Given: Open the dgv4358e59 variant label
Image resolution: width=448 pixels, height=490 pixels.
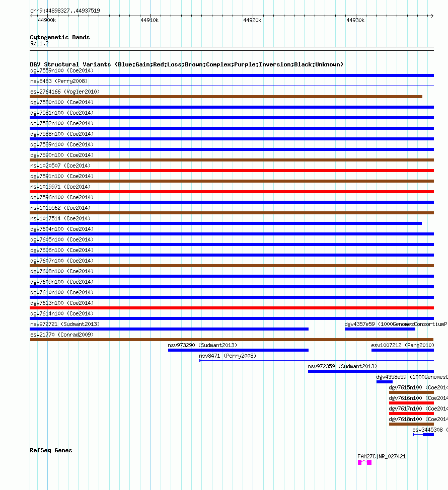Looking at the screenshot, I should pyautogui.click(x=412, y=377).
